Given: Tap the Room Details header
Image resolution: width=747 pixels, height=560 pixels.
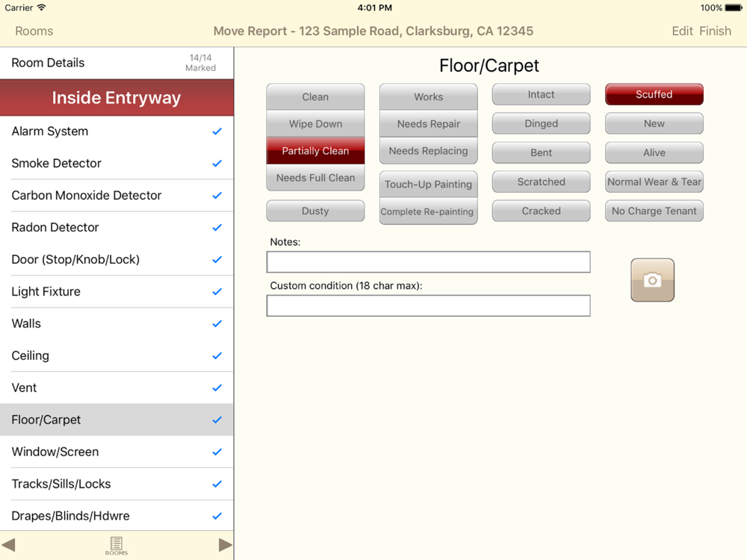Looking at the screenshot, I should (x=48, y=63).
